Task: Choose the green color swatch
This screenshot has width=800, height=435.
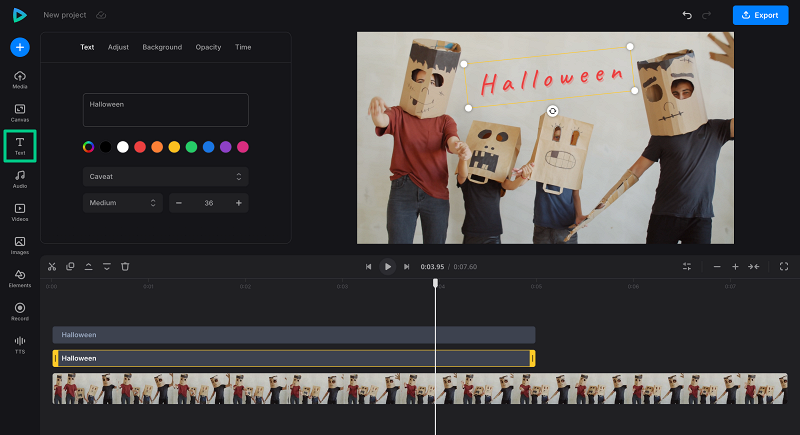Action: 191,147
